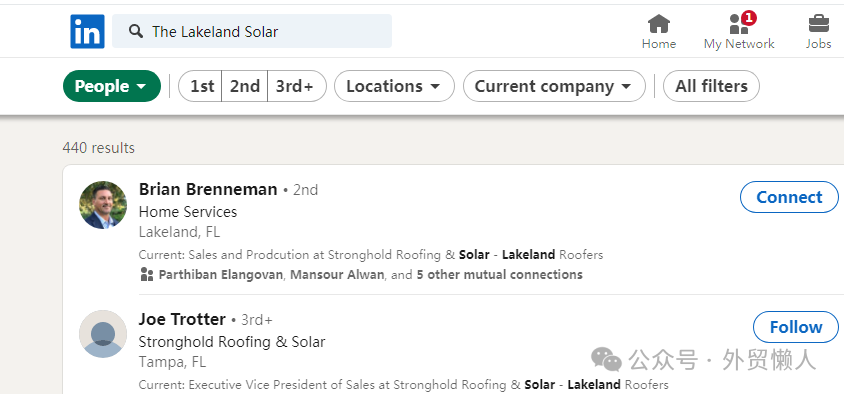Expand the Locations filter dropdown

pos(394,86)
